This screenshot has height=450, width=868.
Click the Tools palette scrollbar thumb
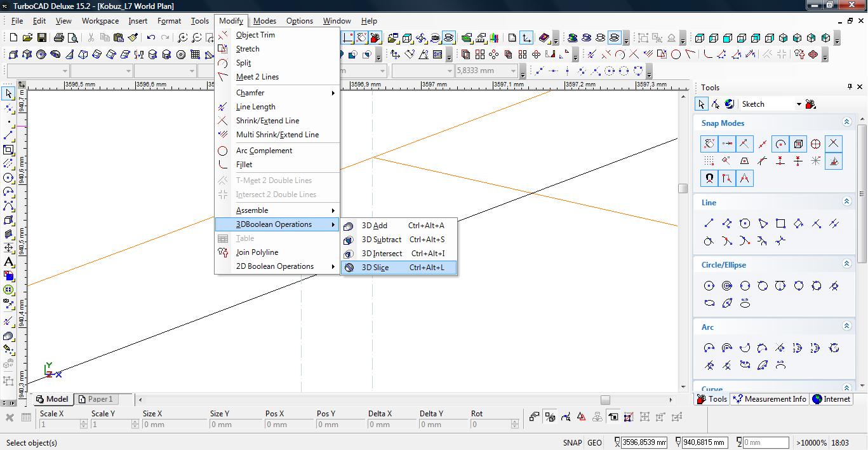(862, 193)
